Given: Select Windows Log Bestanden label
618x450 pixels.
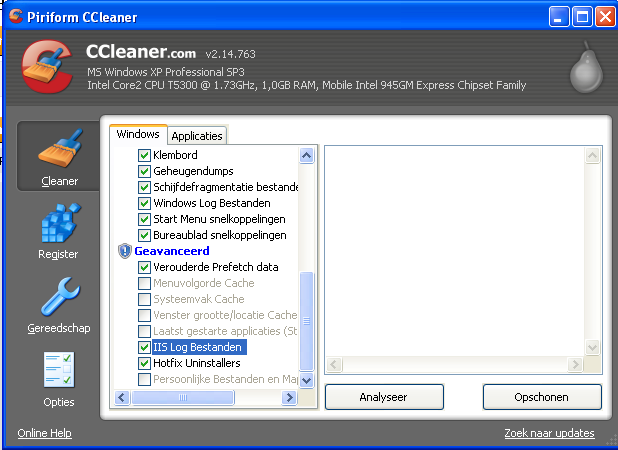Looking at the screenshot, I should tap(212, 203).
